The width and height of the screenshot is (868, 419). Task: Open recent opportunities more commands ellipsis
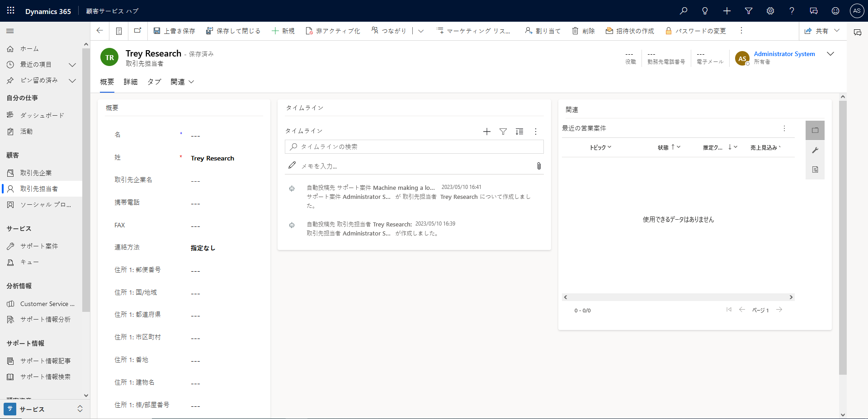pos(784,128)
